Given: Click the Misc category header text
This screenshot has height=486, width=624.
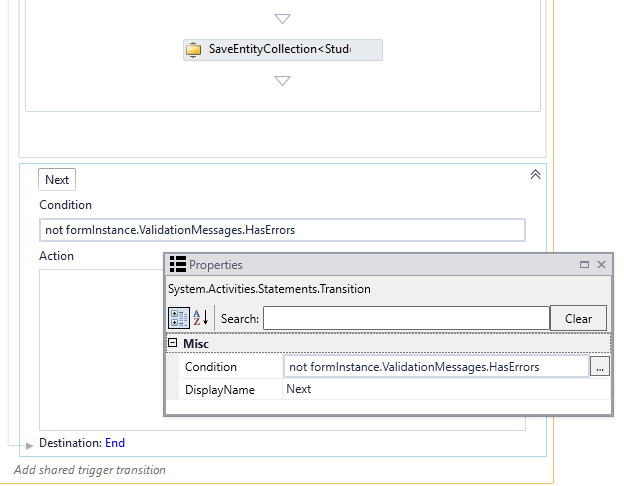Looking at the screenshot, I should (x=196, y=344).
